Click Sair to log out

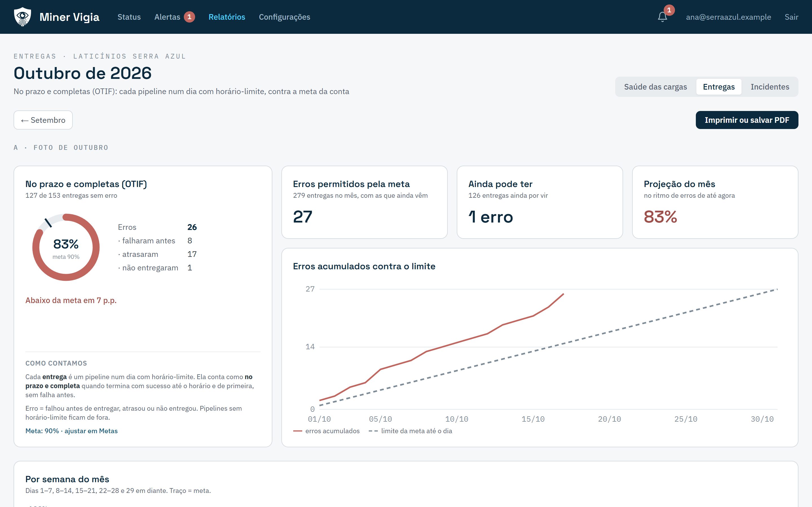pyautogui.click(x=791, y=17)
